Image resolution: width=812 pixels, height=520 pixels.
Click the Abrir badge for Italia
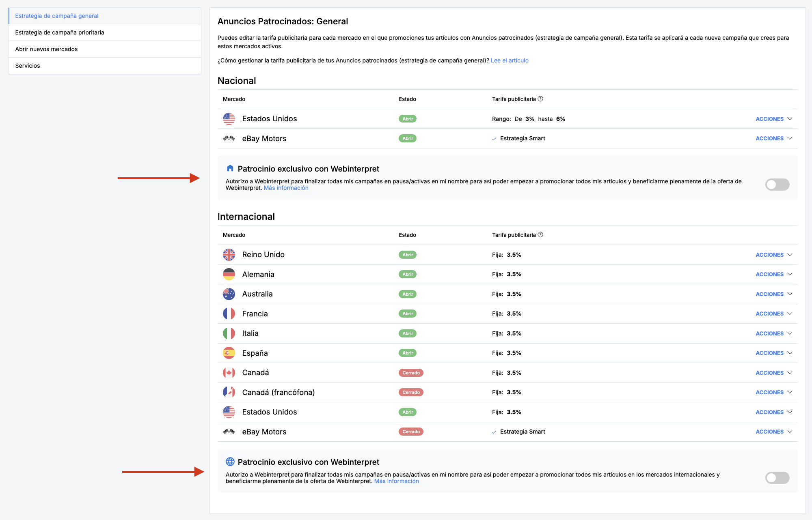click(408, 333)
